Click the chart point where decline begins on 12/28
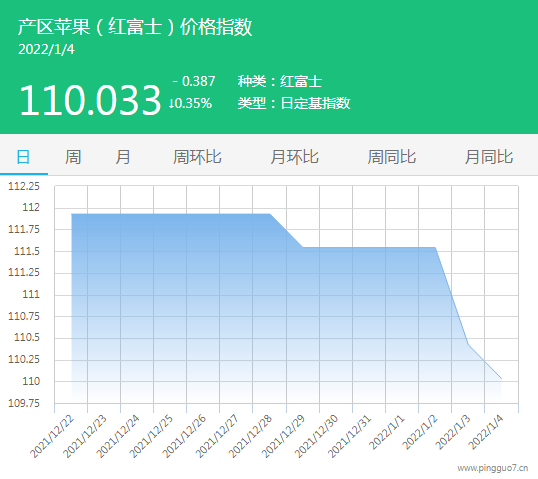Viewport: 538px width, 479px height. (270, 214)
